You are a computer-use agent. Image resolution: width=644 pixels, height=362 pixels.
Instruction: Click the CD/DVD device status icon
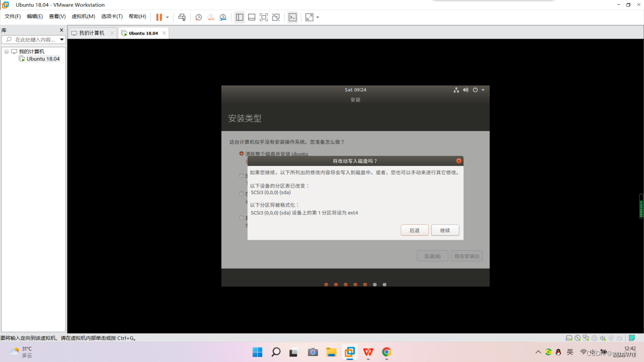[x=577, y=338]
